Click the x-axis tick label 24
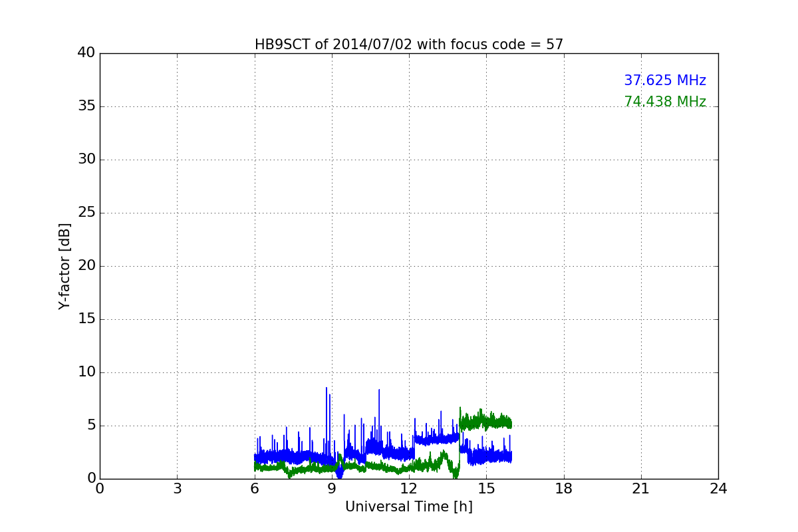The height and width of the screenshot is (532, 798). pos(718,488)
